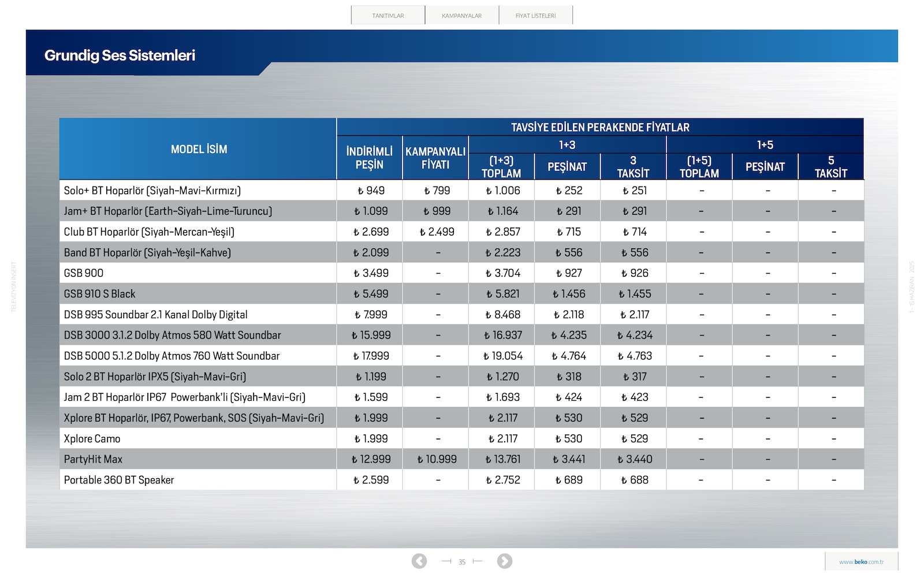Open the KAMPANYALAR tab
924x574 pixels.
462,15
